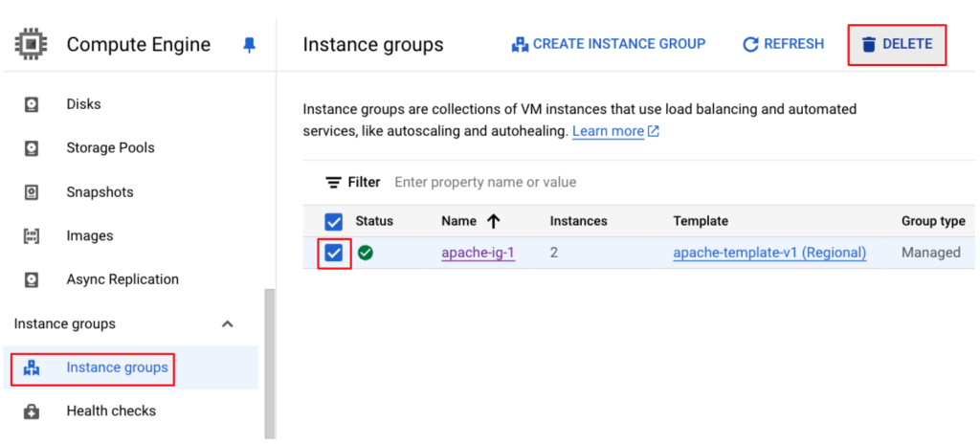
Task: Click the Async Replication sidebar icon
Action: tap(32, 279)
